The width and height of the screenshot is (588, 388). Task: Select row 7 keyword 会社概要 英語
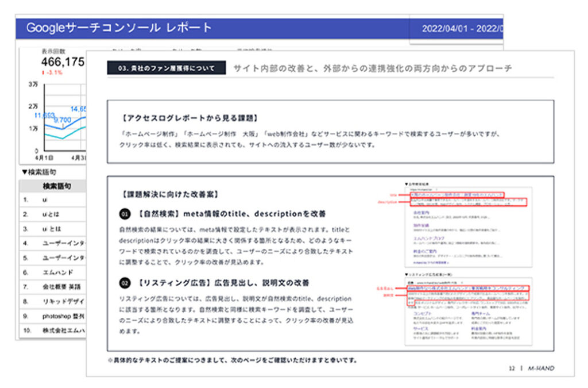coord(61,287)
